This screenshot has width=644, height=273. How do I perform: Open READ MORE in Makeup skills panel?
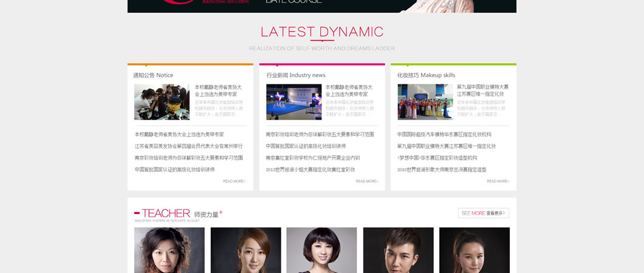pos(498,181)
